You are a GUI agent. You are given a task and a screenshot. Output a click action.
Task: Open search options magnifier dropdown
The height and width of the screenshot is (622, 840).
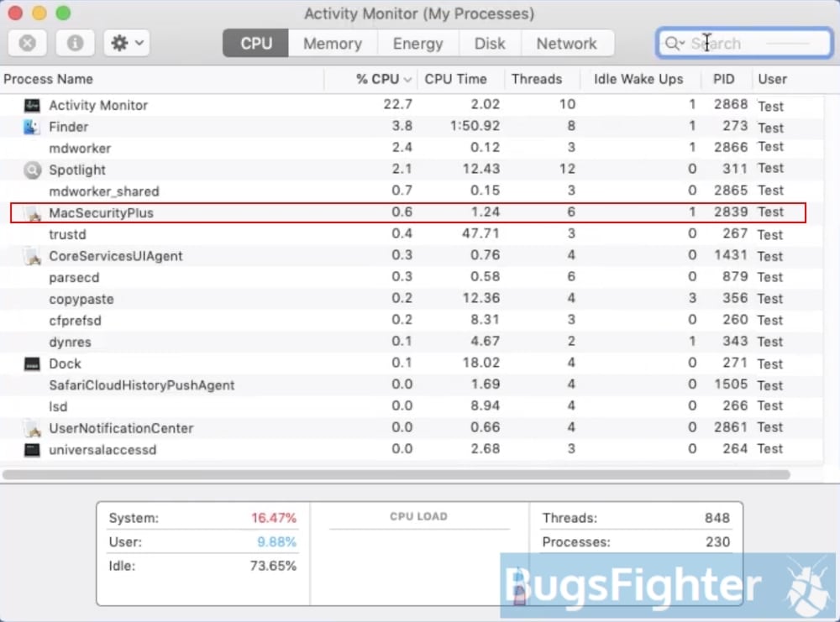(x=675, y=44)
